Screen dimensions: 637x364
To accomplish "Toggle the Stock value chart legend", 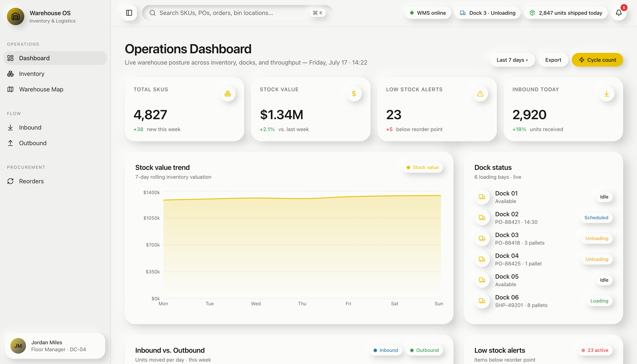I will pos(422,167).
